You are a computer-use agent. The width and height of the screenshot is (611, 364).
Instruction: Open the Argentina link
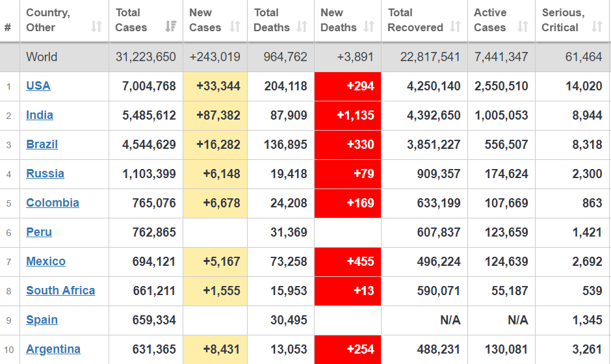tap(53, 349)
